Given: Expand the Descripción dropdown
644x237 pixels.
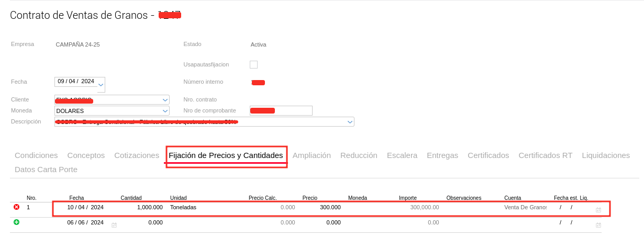Looking at the screenshot, I should 350,122.
